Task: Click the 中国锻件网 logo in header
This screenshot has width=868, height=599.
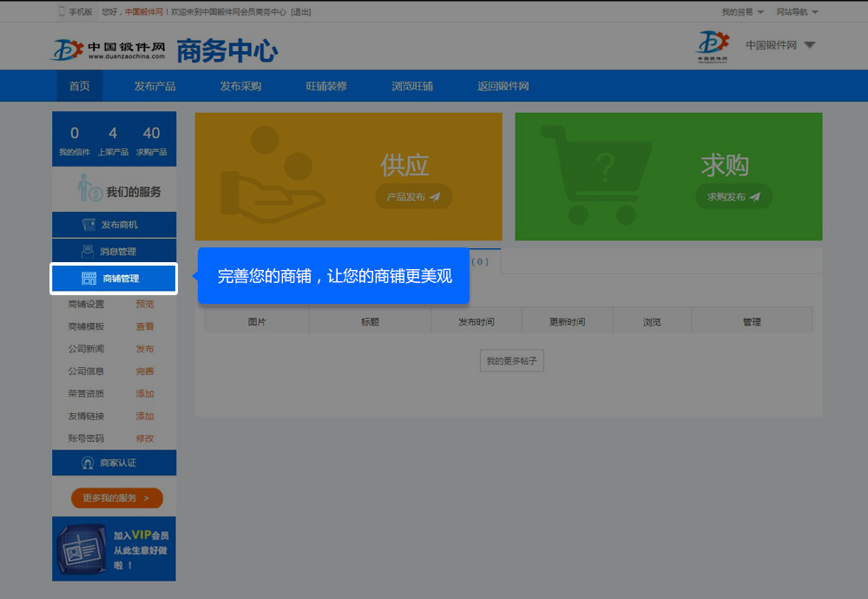Action: (108, 50)
